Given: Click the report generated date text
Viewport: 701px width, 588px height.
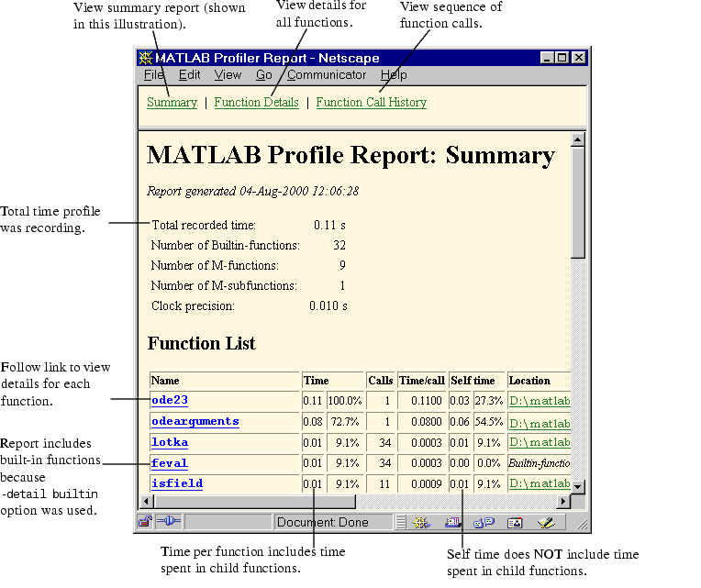Looking at the screenshot, I should [x=252, y=191].
